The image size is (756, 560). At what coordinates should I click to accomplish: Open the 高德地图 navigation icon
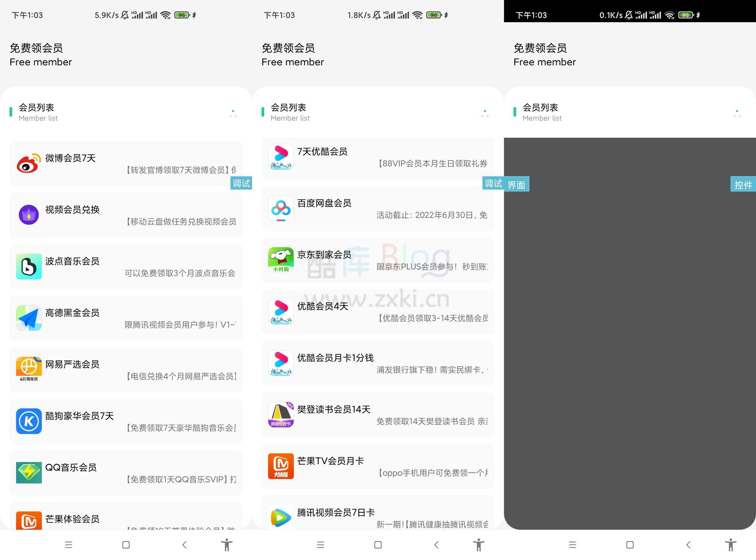[29, 318]
